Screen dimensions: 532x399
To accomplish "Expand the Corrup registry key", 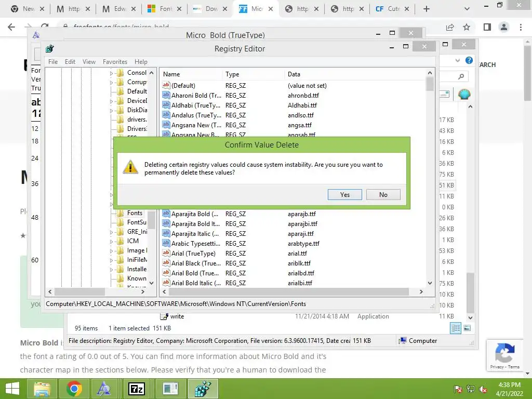I will 111,83.
